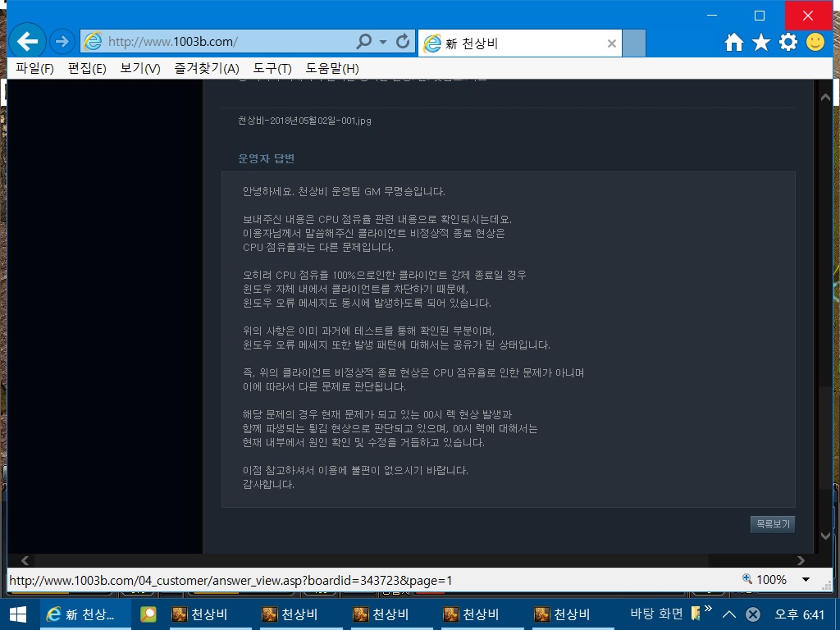Click the line starting "현재 내부에서 원인"
Screen dimensions: 840x630
363,442
